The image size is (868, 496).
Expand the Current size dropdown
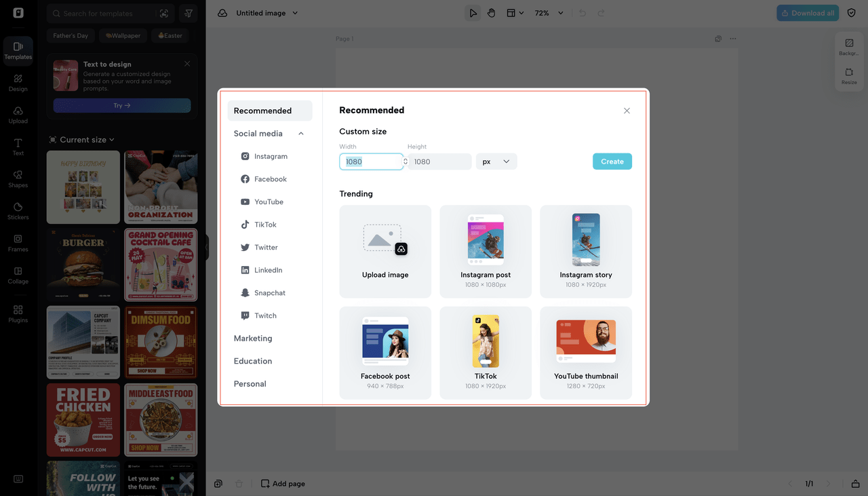[82, 140]
